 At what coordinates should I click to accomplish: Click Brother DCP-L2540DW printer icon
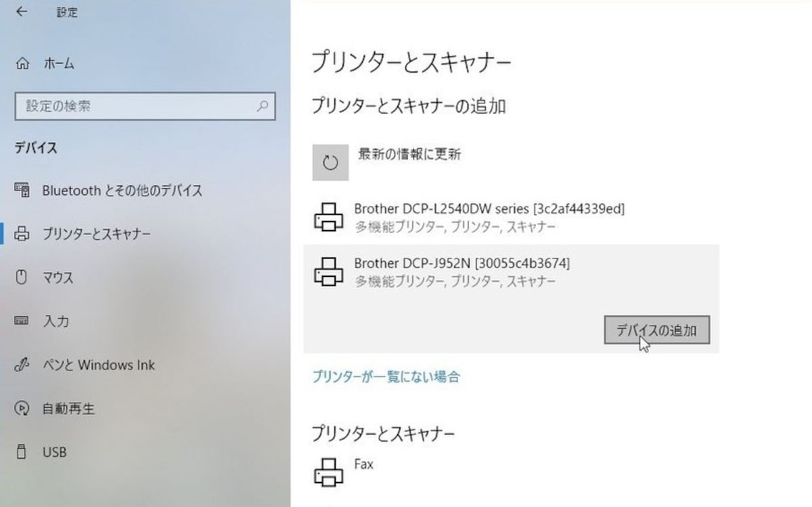pos(329,217)
